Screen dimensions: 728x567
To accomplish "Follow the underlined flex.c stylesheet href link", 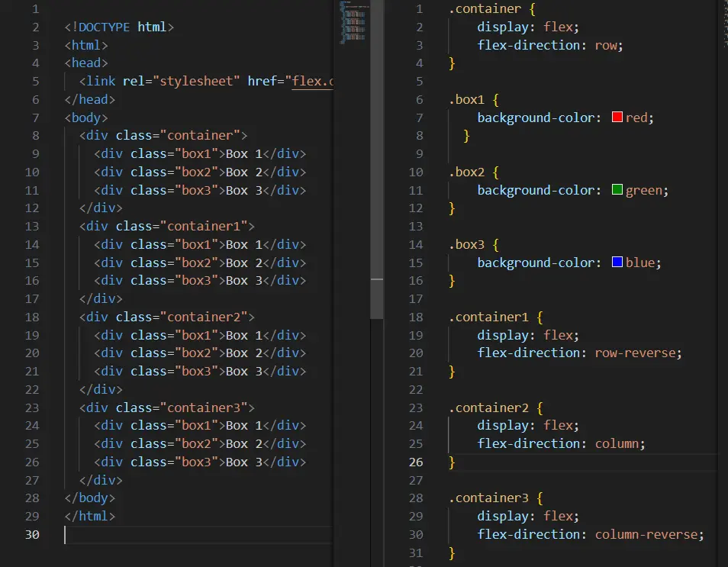I will (x=312, y=81).
